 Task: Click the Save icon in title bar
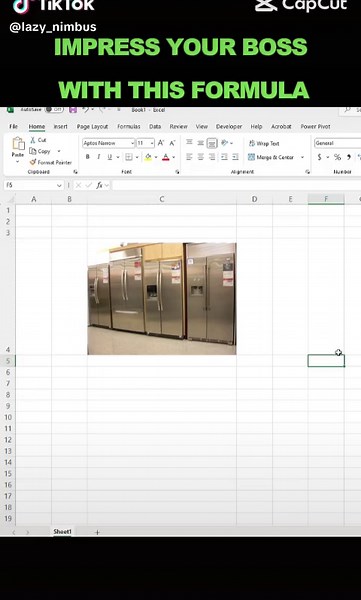[73, 110]
